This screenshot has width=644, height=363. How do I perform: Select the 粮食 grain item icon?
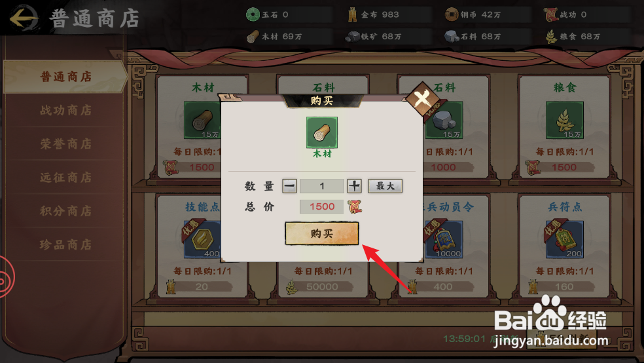[x=564, y=120]
